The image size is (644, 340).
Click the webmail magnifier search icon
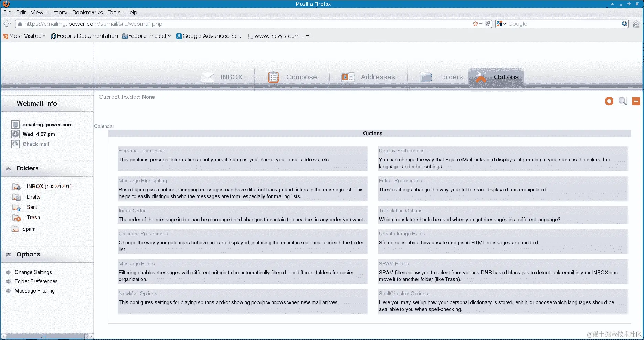point(623,101)
